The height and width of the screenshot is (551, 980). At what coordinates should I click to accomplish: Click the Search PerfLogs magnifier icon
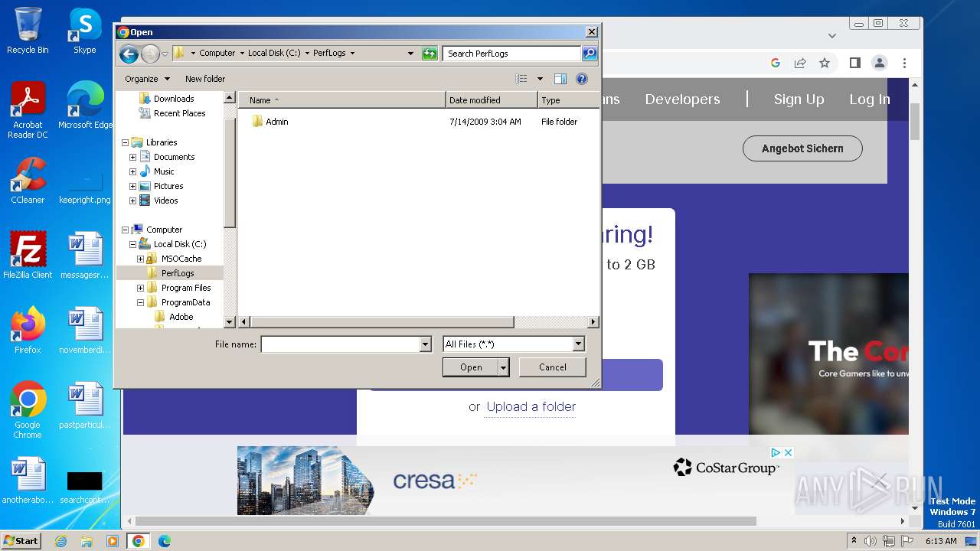click(x=589, y=54)
